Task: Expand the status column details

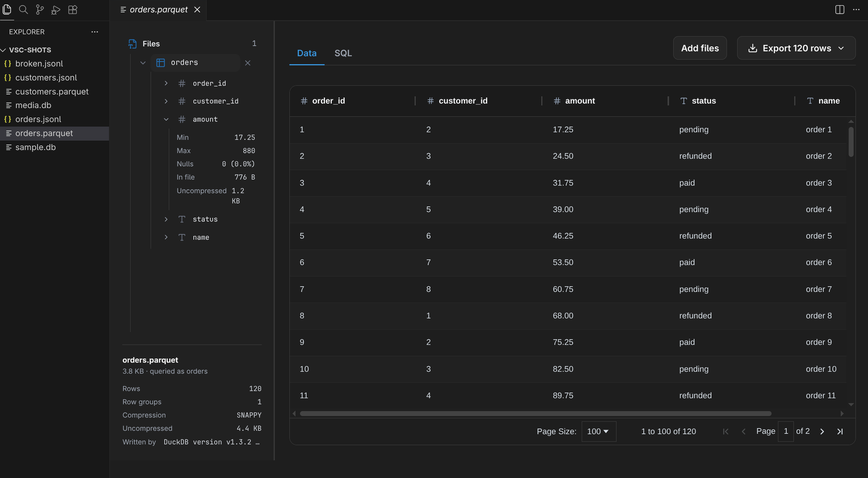Action: [x=166, y=219]
